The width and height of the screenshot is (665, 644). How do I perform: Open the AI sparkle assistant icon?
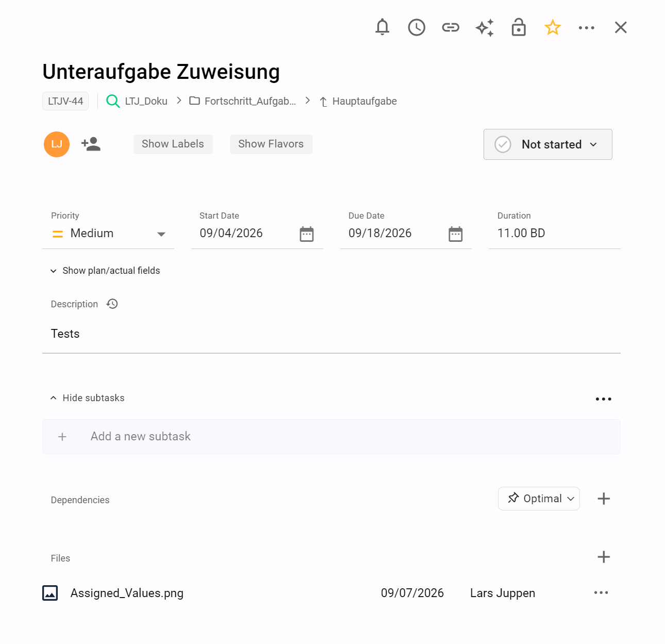click(485, 27)
